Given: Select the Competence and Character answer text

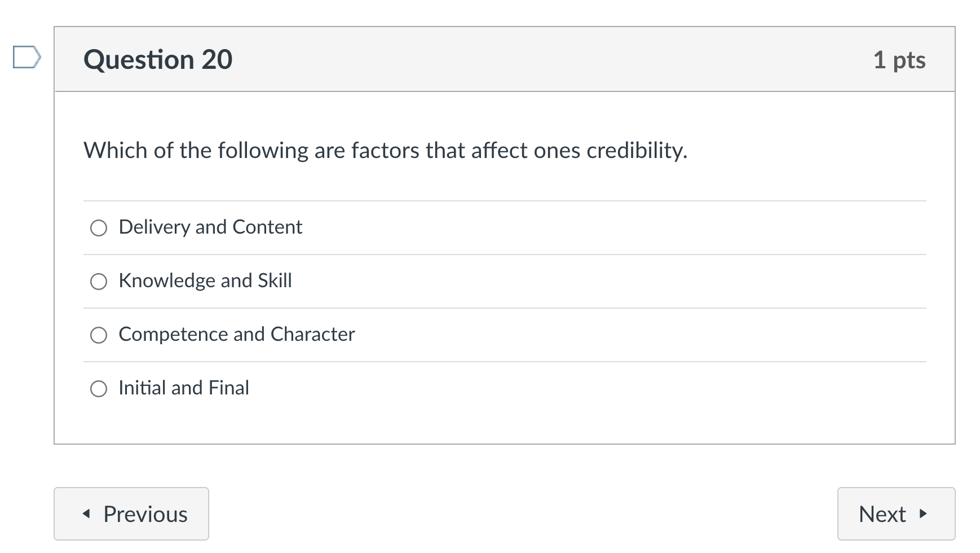Looking at the screenshot, I should pos(237,335).
